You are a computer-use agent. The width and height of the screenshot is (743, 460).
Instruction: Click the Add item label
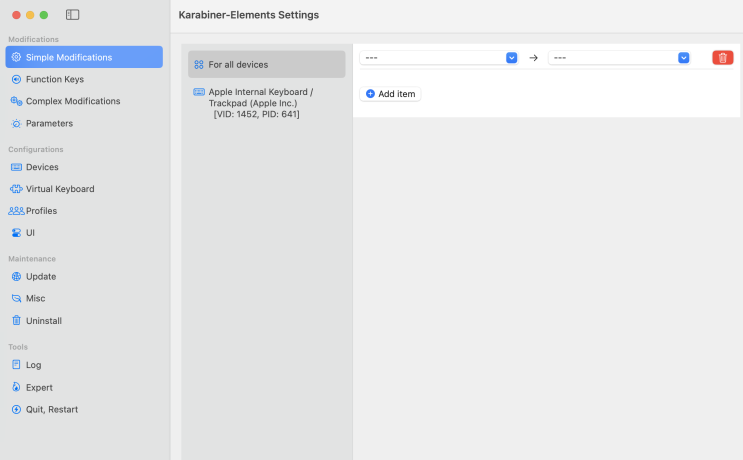click(397, 94)
